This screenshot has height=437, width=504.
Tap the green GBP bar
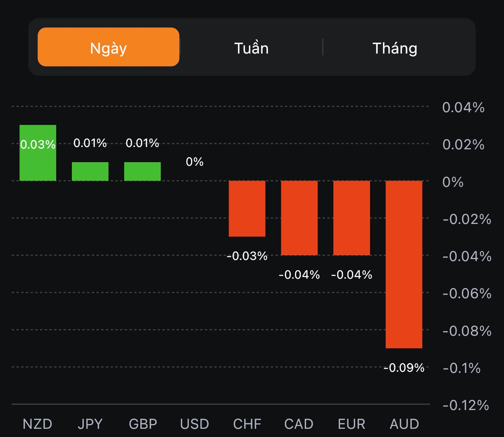pyautogui.click(x=142, y=172)
